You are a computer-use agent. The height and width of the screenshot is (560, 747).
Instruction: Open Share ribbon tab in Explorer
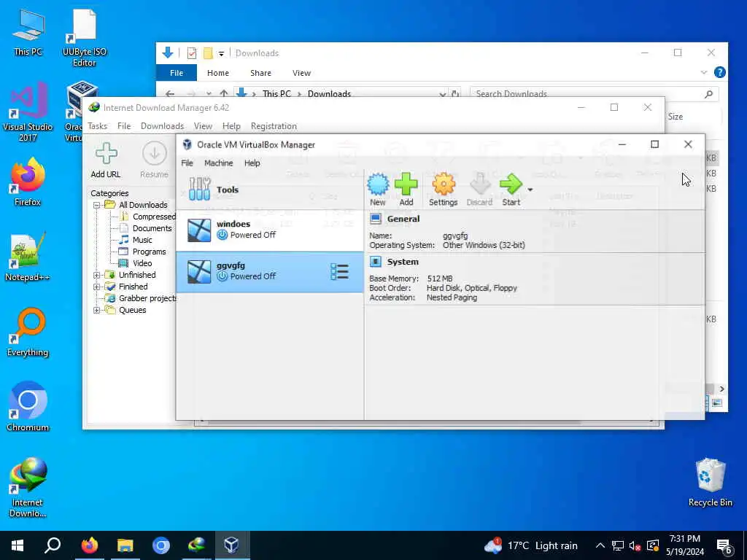coord(260,73)
